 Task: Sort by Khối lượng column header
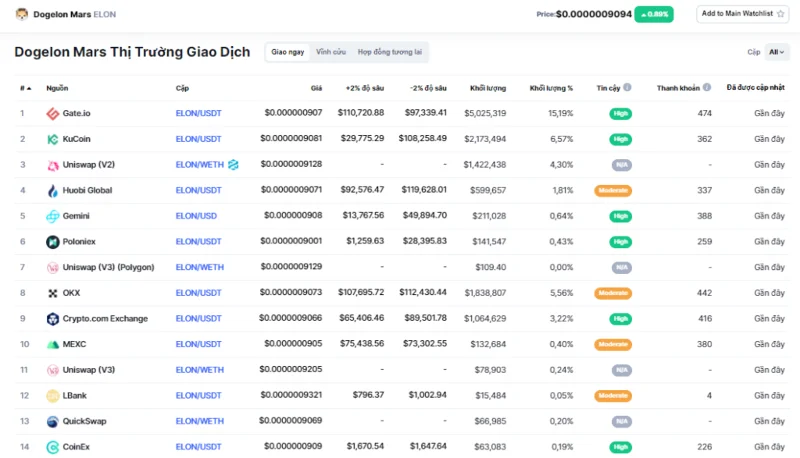[488, 88]
